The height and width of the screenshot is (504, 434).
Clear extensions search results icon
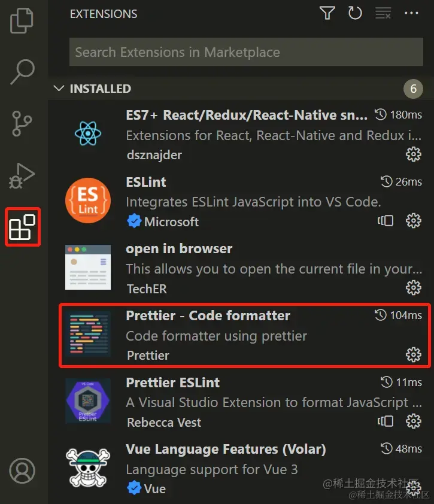click(383, 13)
